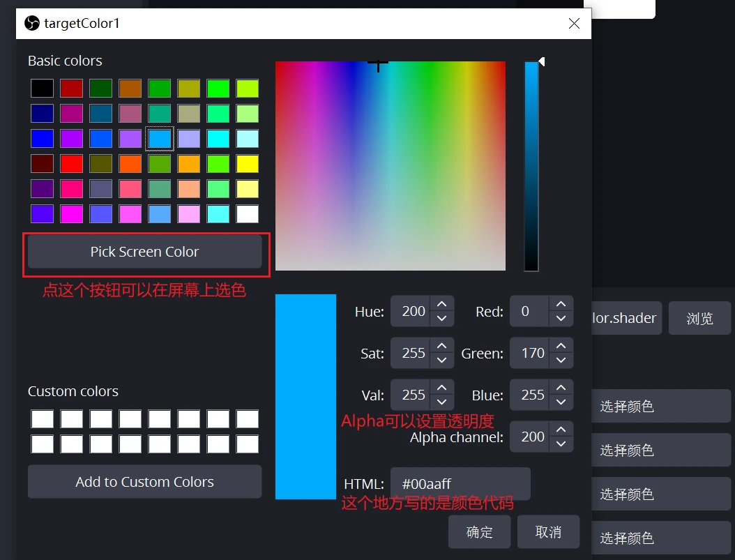Click the Red input field showing 0
Image resolution: width=735 pixels, height=560 pixels.
point(531,311)
